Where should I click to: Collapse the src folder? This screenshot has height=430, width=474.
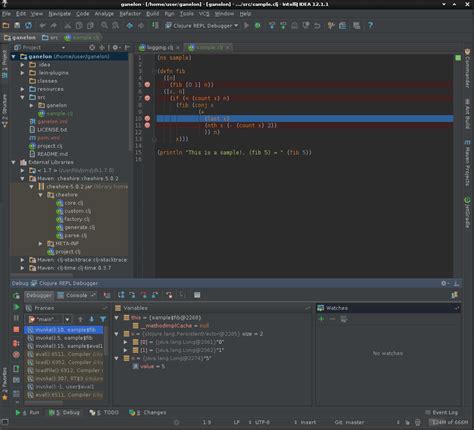pyautogui.click(x=22, y=97)
